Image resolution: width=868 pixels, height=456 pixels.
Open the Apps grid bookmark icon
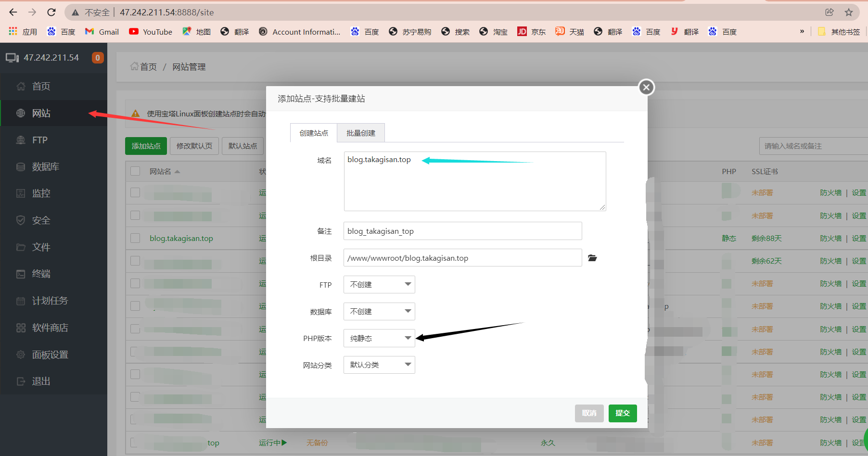(x=13, y=31)
